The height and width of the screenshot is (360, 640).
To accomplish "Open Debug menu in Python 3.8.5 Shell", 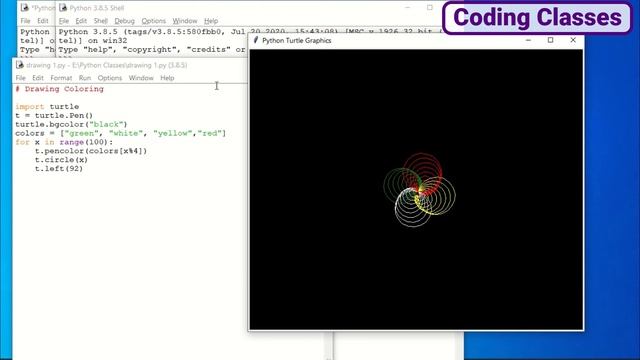I will [124, 21].
